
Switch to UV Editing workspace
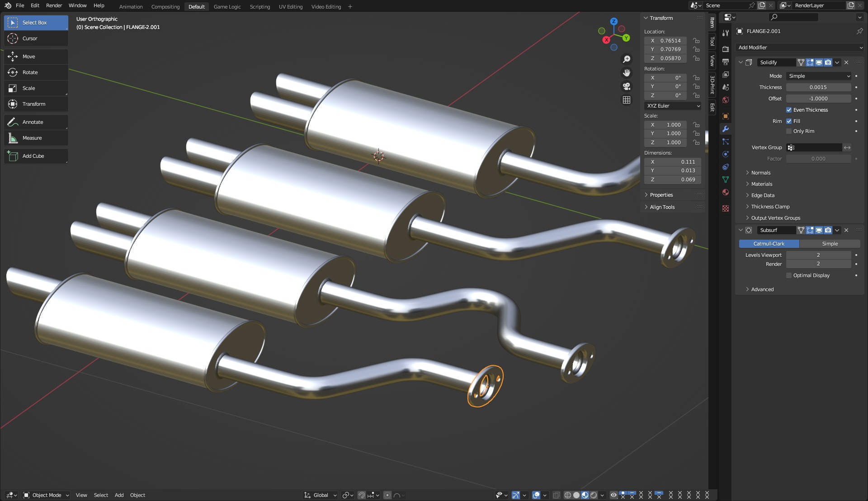tap(290, 7)
